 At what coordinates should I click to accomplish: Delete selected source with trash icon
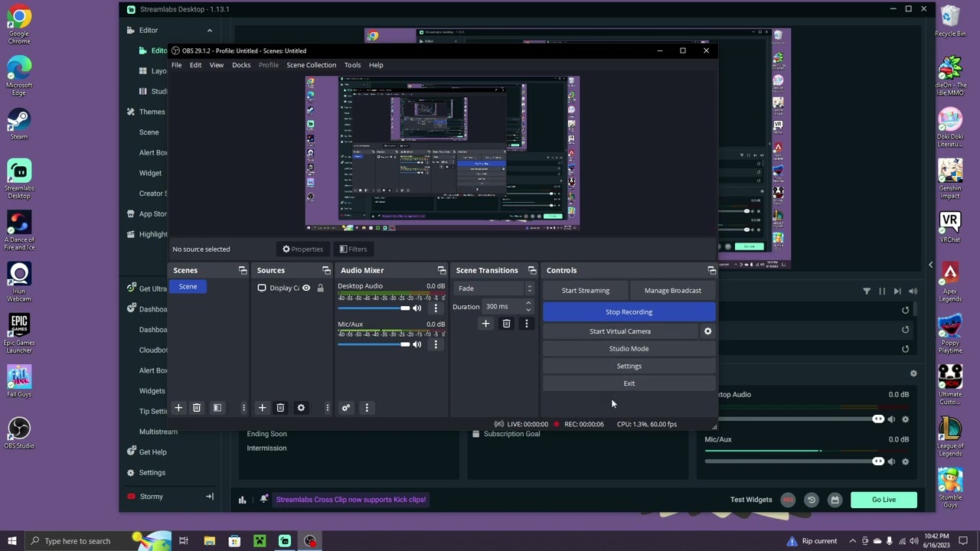pyautogui.click(x=280, y=408)
